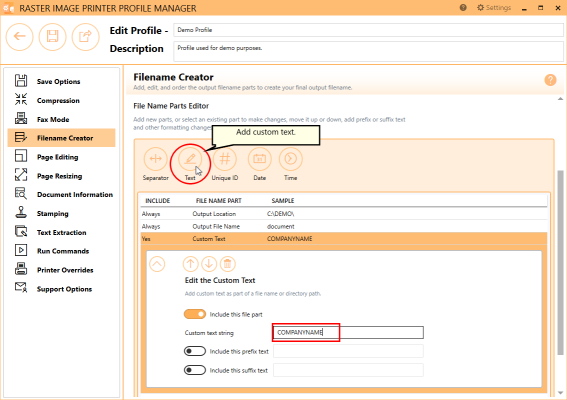Click the export profile icon
This screenshot has height=400, width=567.
(85, 37)
